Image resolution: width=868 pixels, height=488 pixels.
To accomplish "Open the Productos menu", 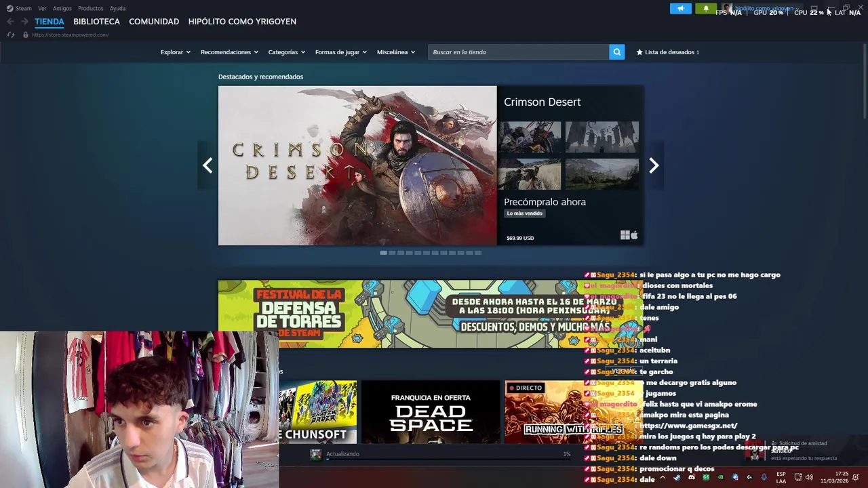I will (90, 8).
